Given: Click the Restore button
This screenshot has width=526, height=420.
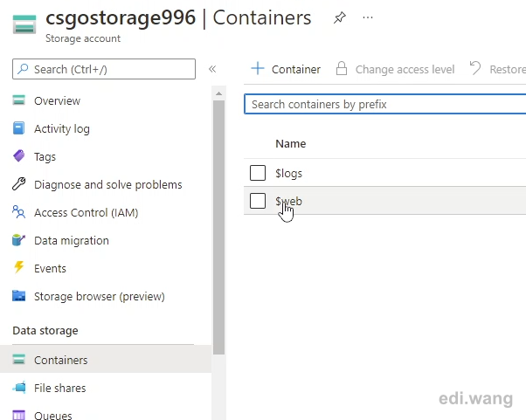Looking at the screenshot, I should click(x=498, y=69).
